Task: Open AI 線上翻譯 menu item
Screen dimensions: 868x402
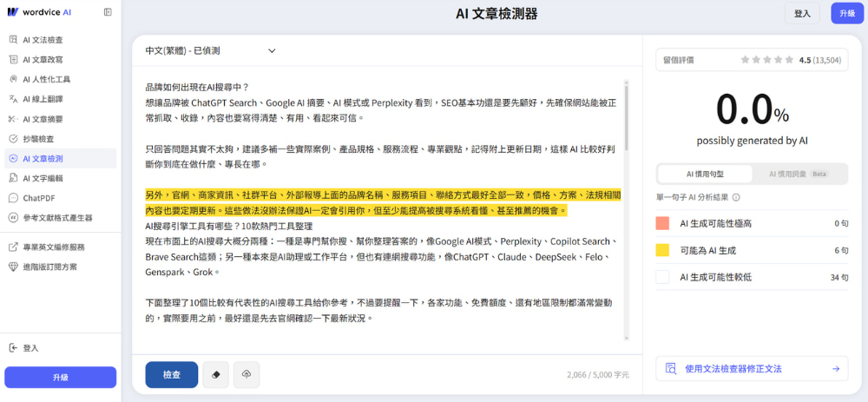Action: click(61, 99)
